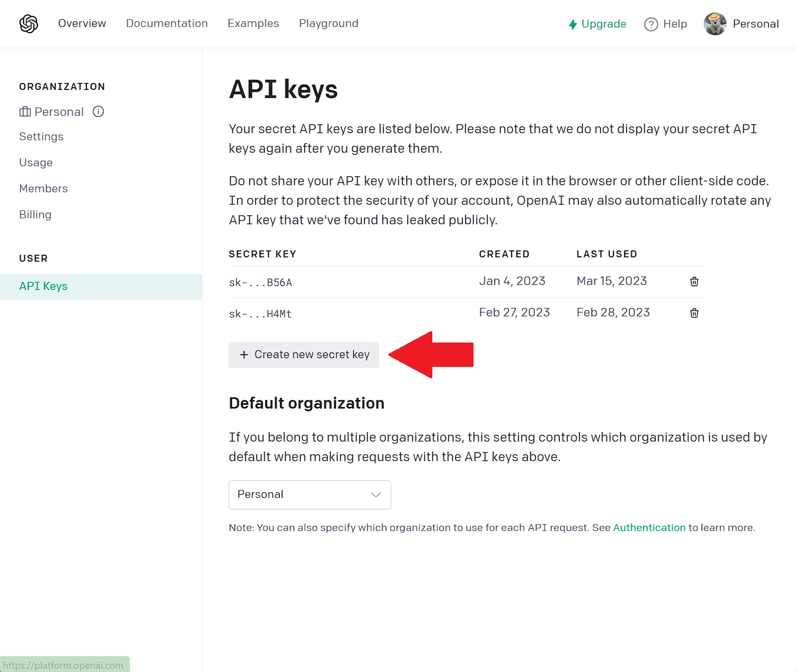Create a new secret key

click(304, 354)
